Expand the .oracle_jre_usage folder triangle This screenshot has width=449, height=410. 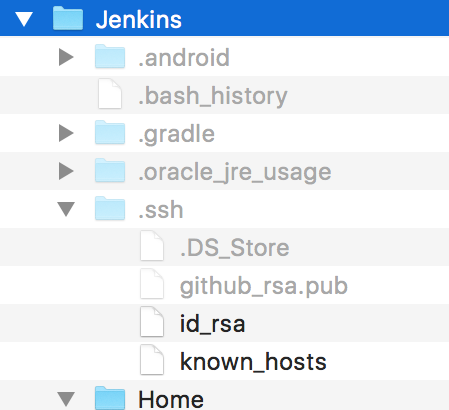(x=66, y=171)
